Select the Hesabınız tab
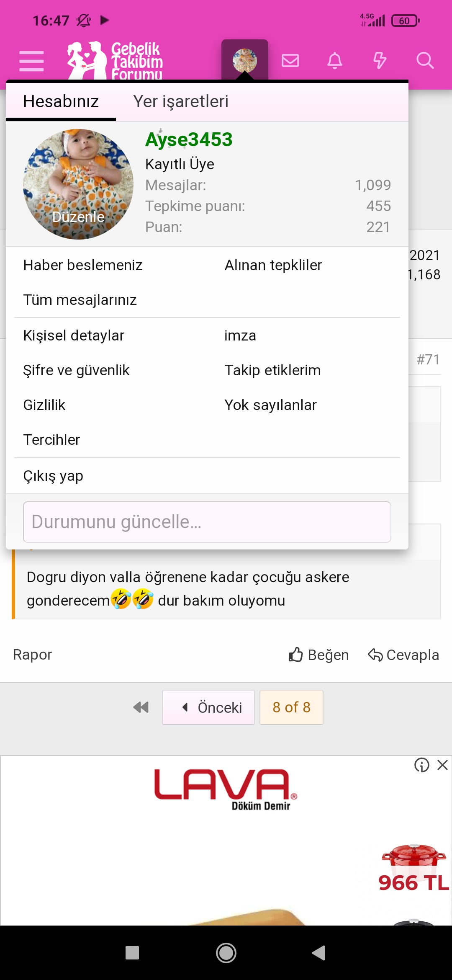 click(x=61, y=102)
